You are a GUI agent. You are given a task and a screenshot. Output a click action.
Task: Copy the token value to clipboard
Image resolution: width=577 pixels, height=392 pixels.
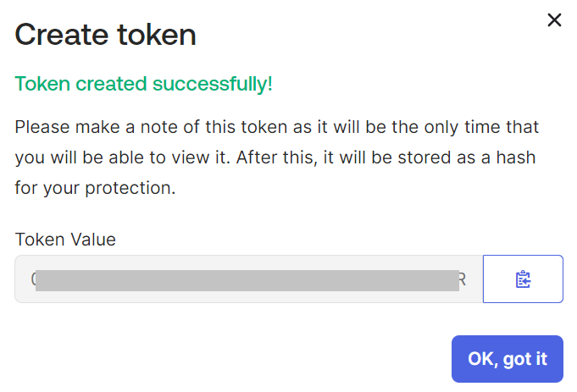tap(523, 279)
